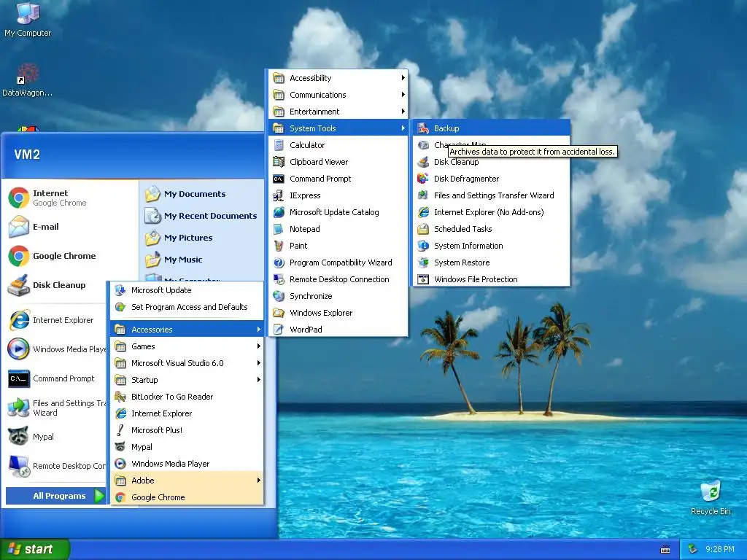
Task: Click the Mypal raccoon icon in pinned list
Action: (x=18, y=437)
